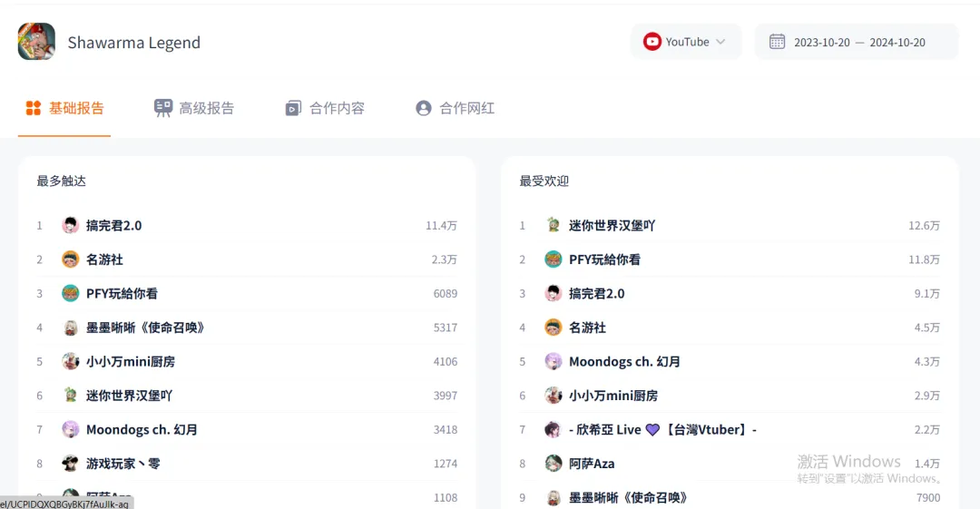The image size is (980, 509).
Task: Open avatar of 迷你世界汉堡吖 in 最多触达
Action: [x=71, y=396]
